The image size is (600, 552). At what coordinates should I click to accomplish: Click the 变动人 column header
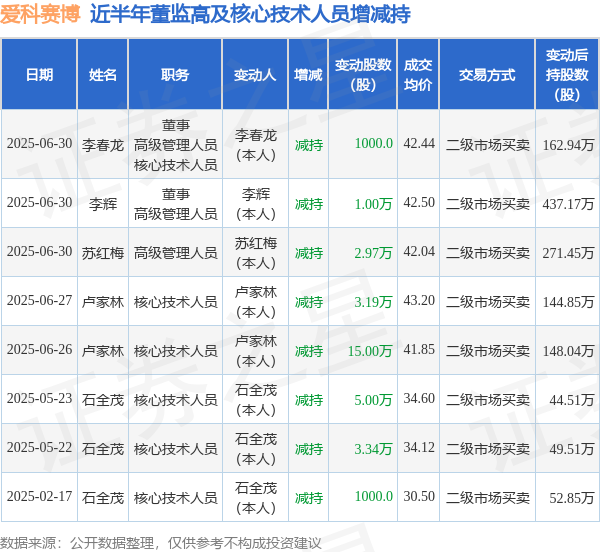[255, 75]
